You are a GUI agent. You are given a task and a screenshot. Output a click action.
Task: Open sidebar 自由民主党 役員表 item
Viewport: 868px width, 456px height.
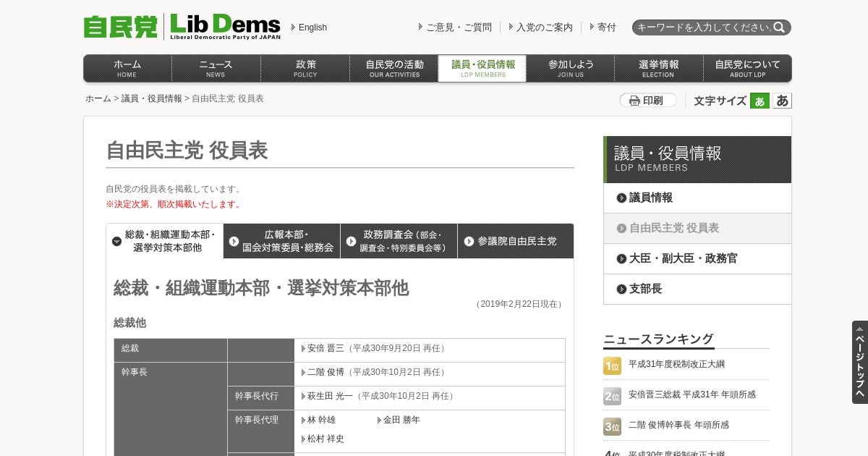tap(697, 228)
